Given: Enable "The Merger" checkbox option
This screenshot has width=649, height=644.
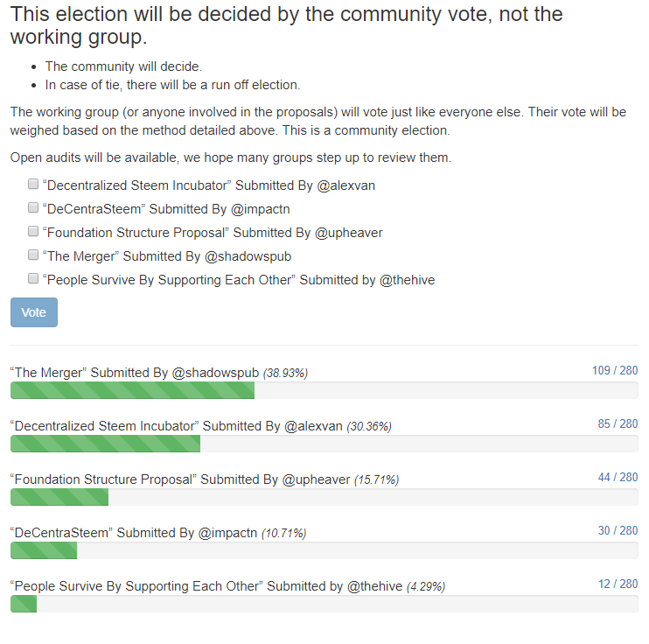Looking at the screenshot, I should click(x=33, y=255).
